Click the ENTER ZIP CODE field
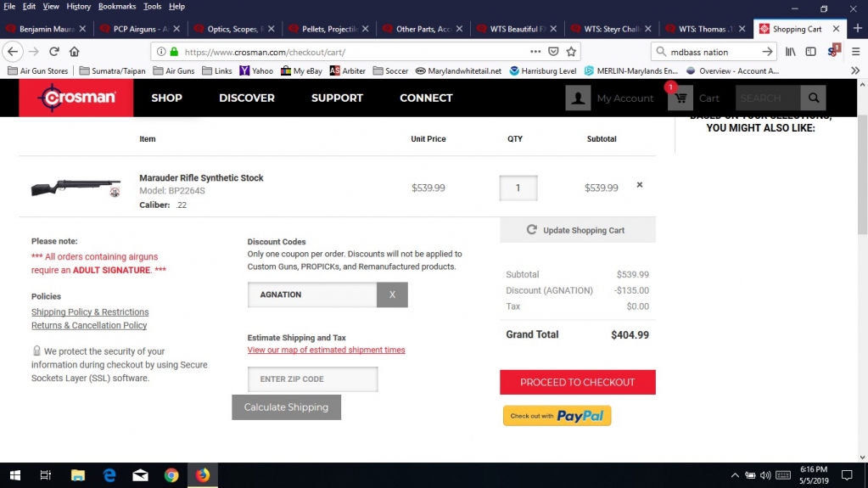 (313, 379)
